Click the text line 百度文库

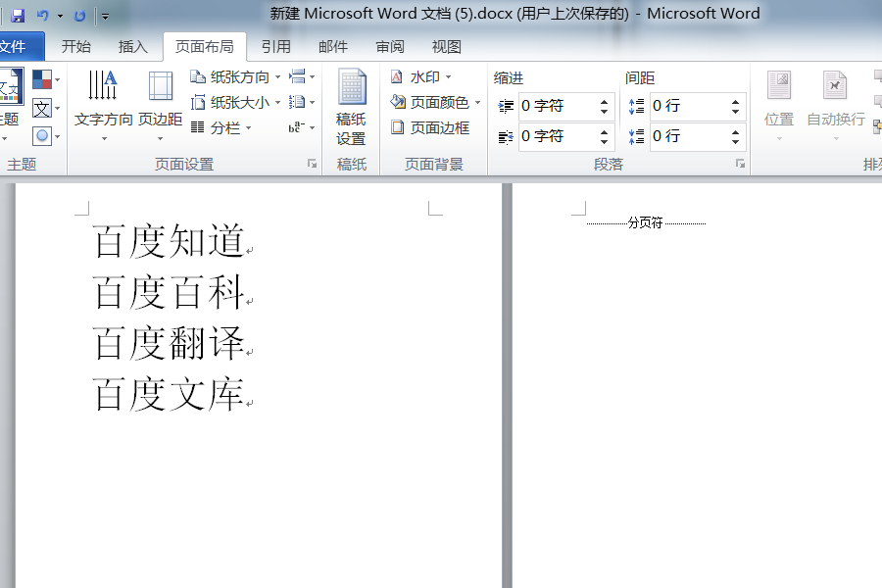click(169, 394)
